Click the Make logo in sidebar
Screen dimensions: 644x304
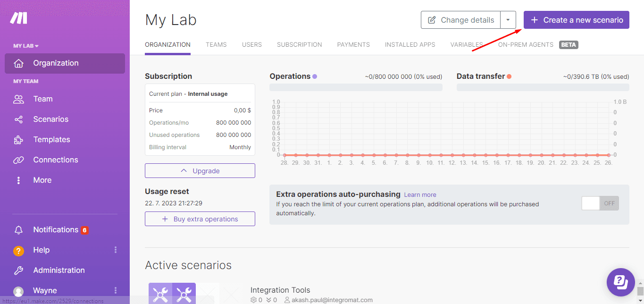19,18
